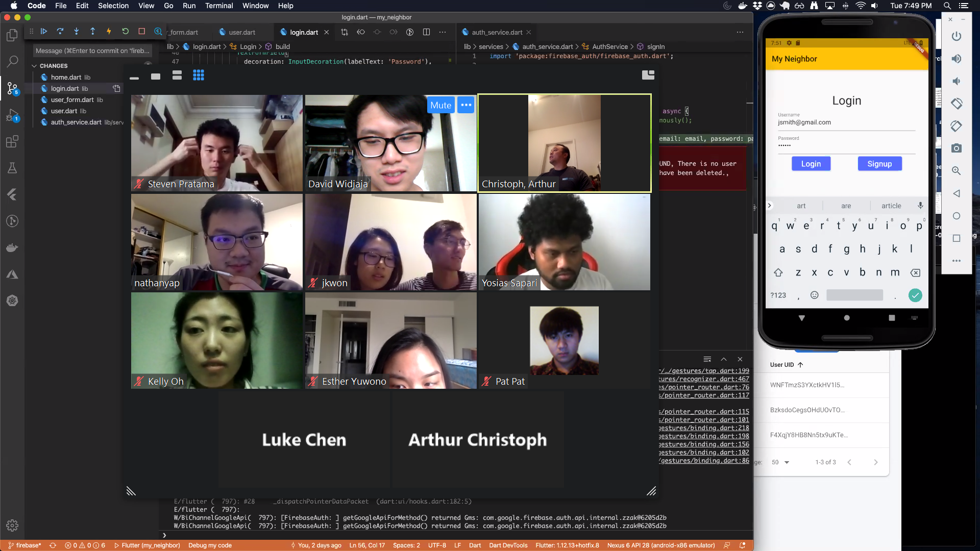
Task: Click the Password field in emulator
Action: tap(846, 145)
